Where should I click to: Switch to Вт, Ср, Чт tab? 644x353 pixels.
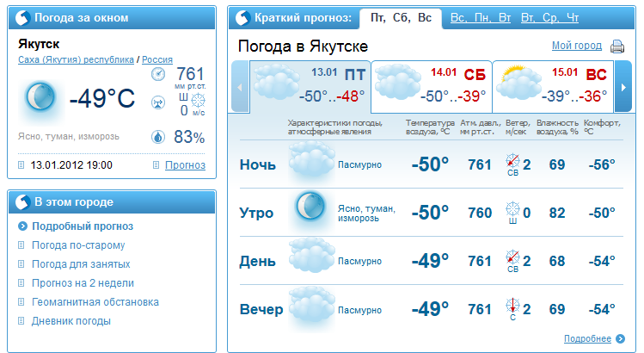(549, 18)
